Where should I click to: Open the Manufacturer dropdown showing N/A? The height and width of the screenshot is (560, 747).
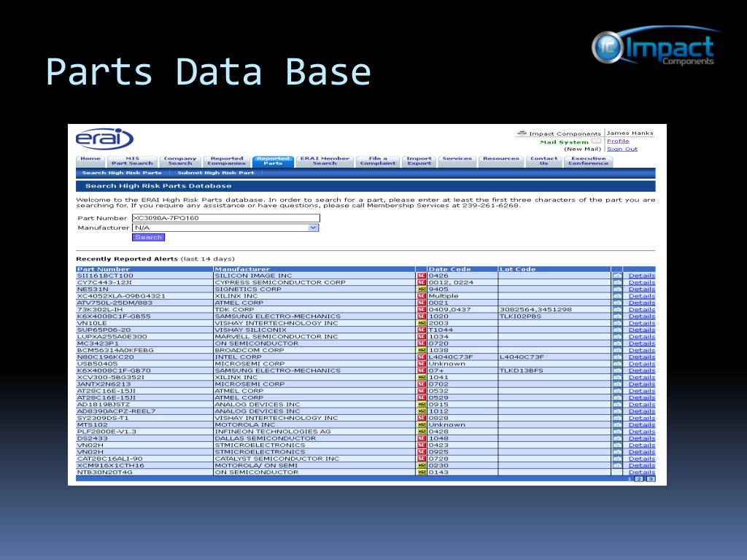click(225, 227)
